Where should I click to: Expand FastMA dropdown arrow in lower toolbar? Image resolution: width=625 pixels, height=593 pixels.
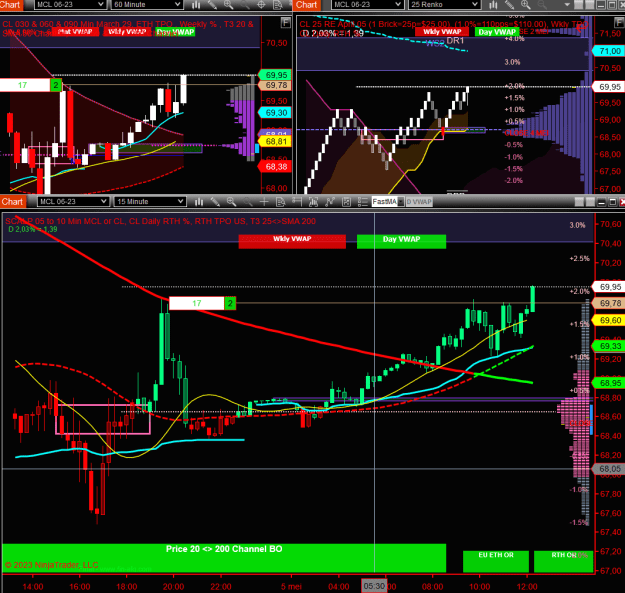click(401, 202)
